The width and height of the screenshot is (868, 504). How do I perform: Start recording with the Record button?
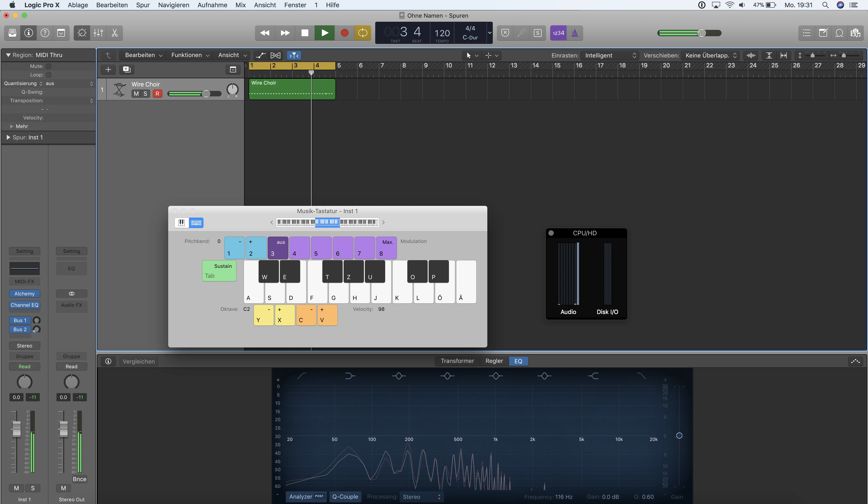tap(344, 33)
